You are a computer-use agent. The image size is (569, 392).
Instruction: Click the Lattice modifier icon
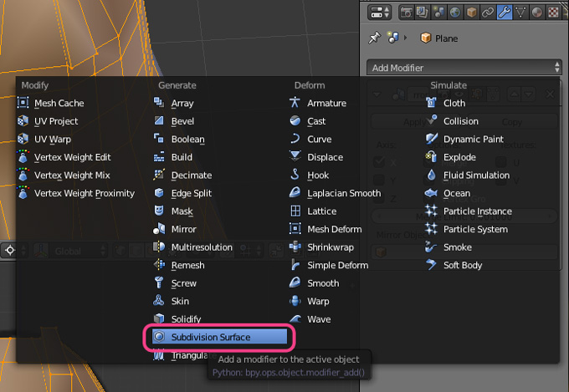(295, 211)
